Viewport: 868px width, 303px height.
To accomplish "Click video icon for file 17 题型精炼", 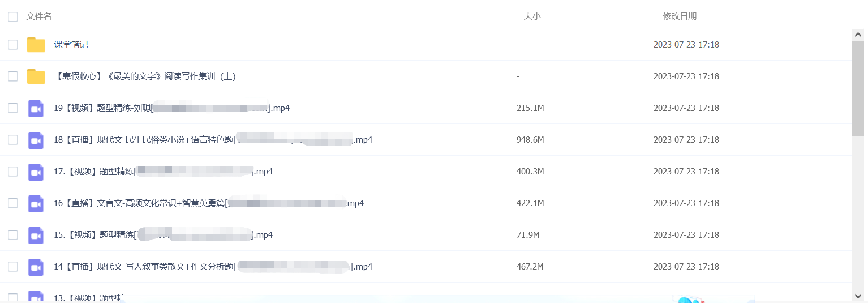I will coord(36,172).
